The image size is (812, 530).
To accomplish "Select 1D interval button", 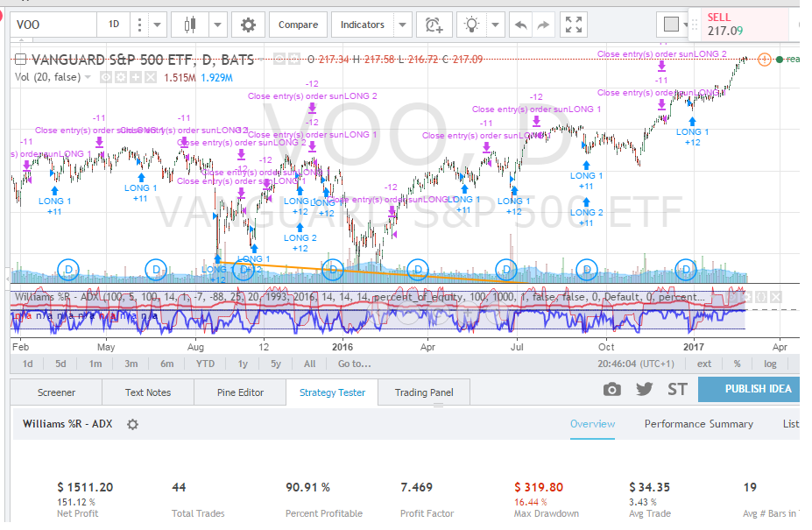I will [x=113, y=25].
